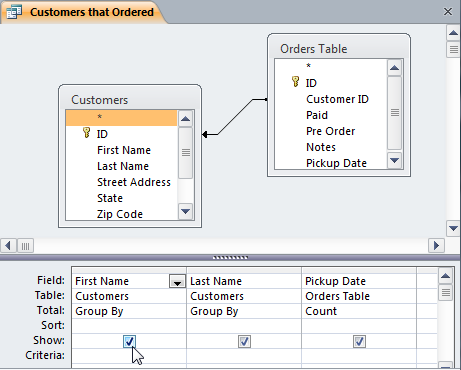
Task: Click the Customers field list scrollbar thumb
Action: click(186, 153)
